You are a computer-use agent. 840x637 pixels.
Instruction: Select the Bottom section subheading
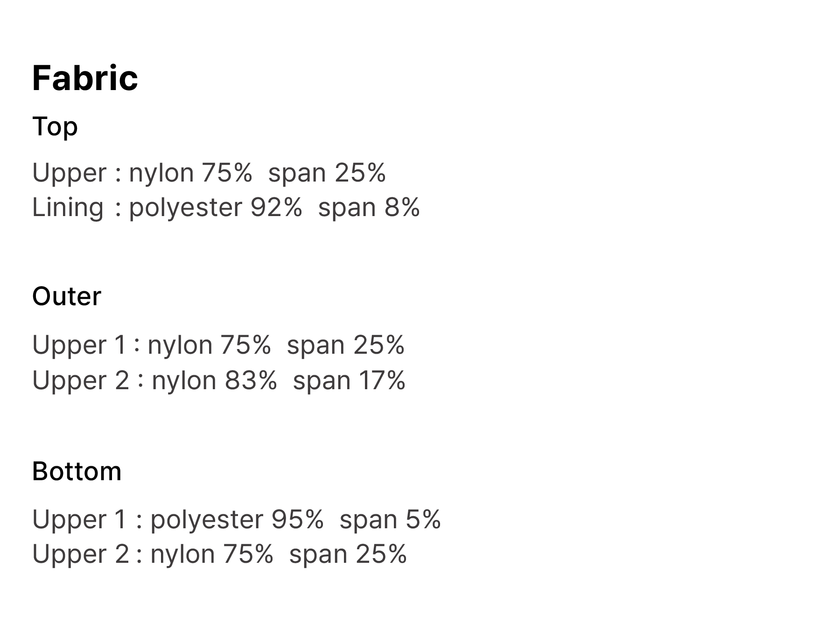[x=77, y=471]
